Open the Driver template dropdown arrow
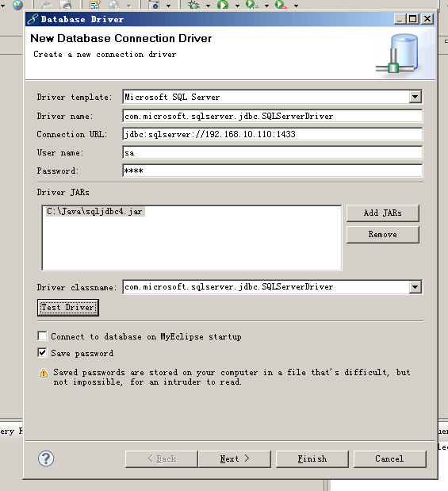The height and width of the screenshot is (491, 448). 415,97
